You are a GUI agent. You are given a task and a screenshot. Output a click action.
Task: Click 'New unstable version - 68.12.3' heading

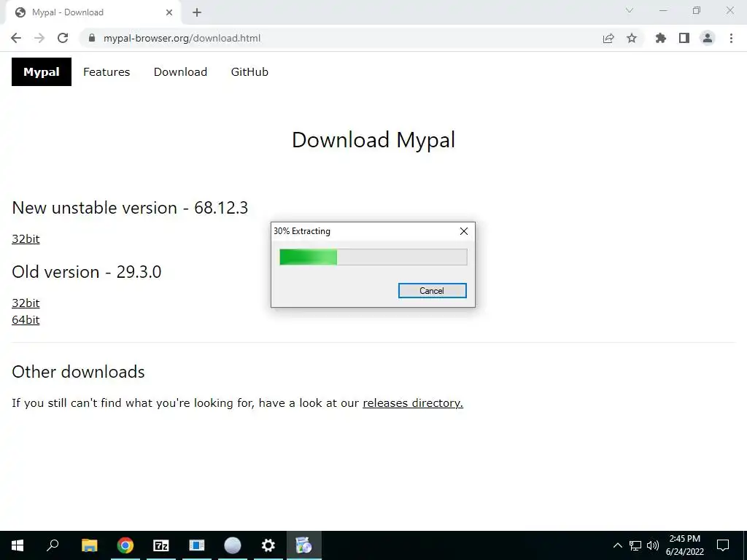(130, 208)
